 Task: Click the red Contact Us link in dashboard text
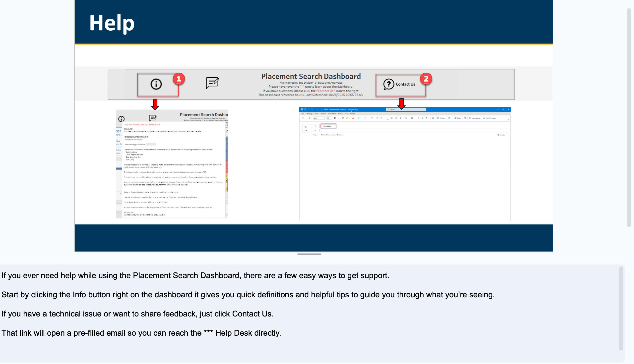point(326,91)
